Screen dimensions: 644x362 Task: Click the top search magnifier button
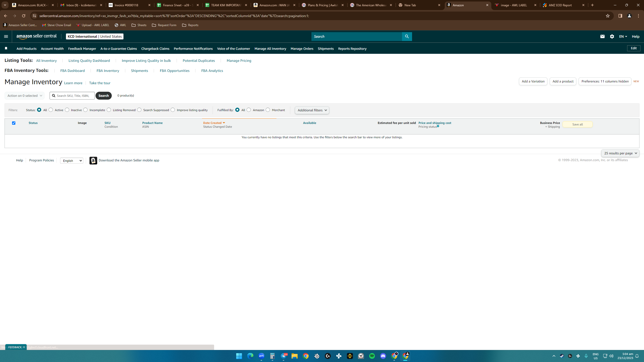(407, 36)
